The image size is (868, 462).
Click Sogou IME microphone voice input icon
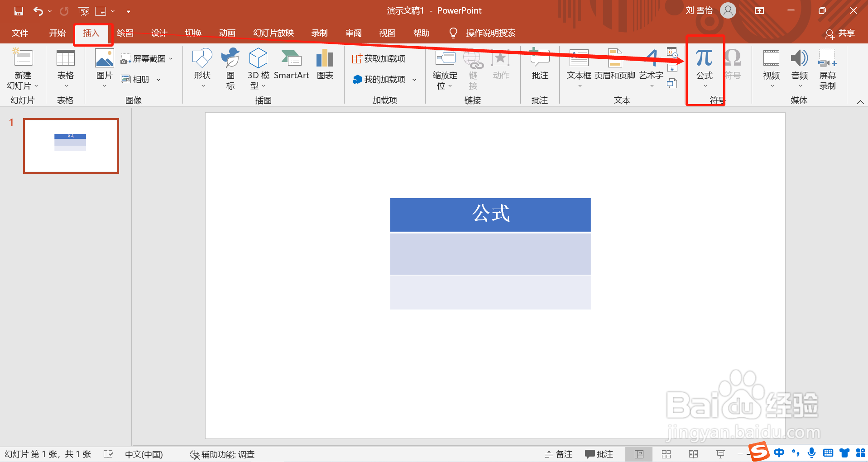pyautogui.click(x=812, y=452)
